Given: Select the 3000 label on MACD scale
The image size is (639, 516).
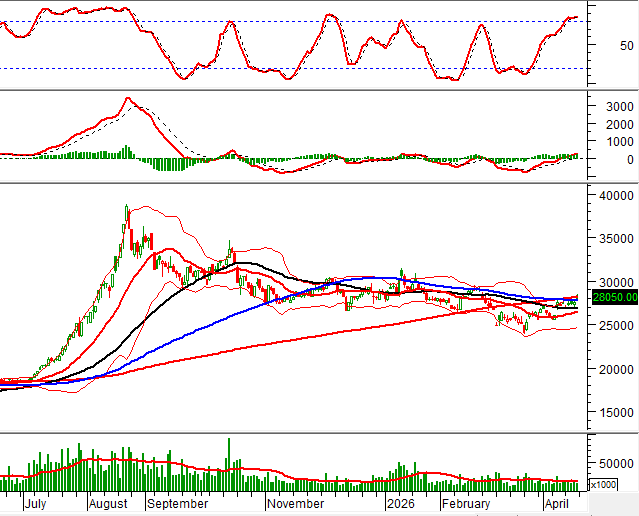Looking at the screenshot, I should click(612, 105).
